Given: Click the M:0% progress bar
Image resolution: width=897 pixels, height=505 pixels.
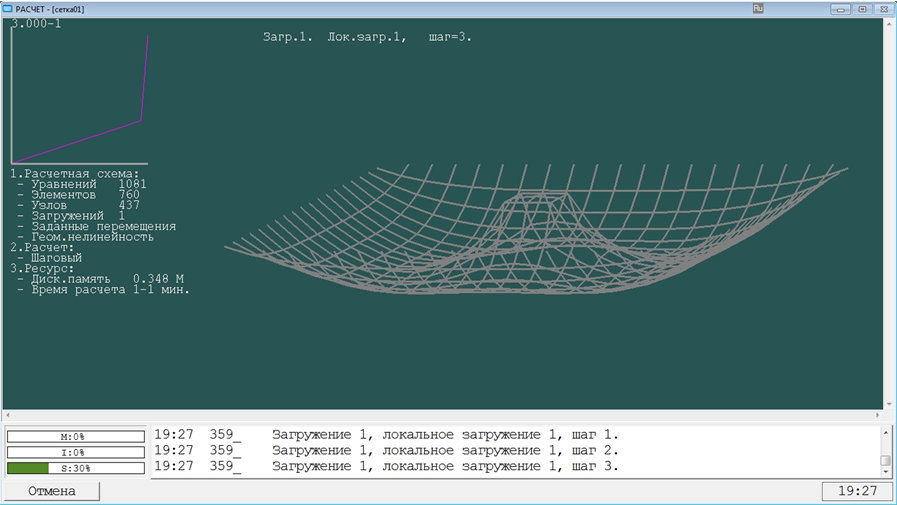Looking at the screenshot, I should (x=76, y=436).
